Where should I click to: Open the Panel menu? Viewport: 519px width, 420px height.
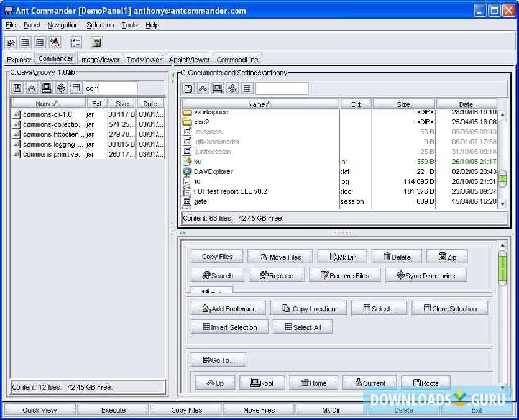[x=32, y=25]
